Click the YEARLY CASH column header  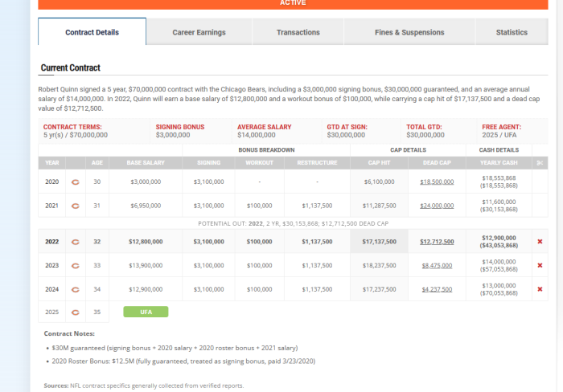point(499,163)
